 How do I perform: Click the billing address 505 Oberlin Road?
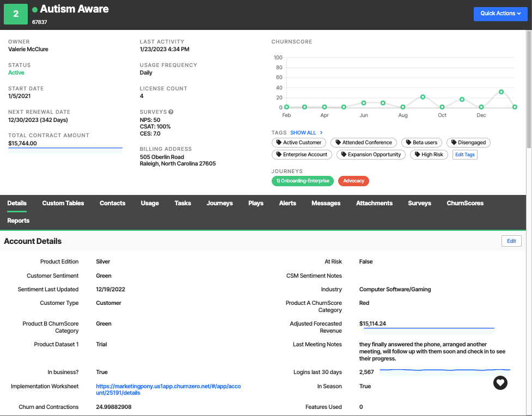coord(162,157)
